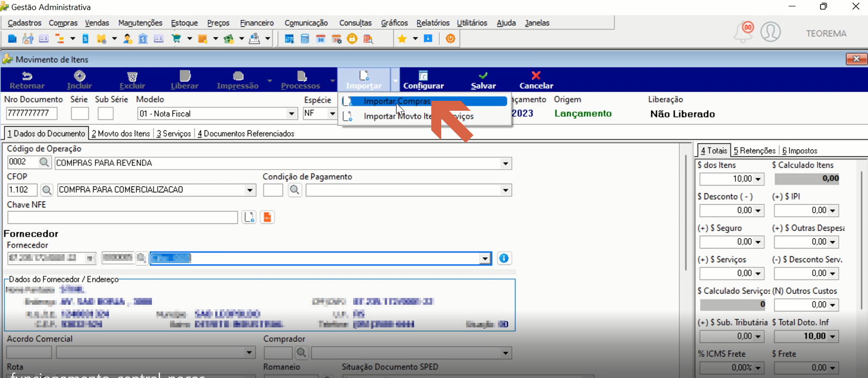The image size is (868, 378).
Task: Click the orange padlock toolbar icon
Action: 352,39
